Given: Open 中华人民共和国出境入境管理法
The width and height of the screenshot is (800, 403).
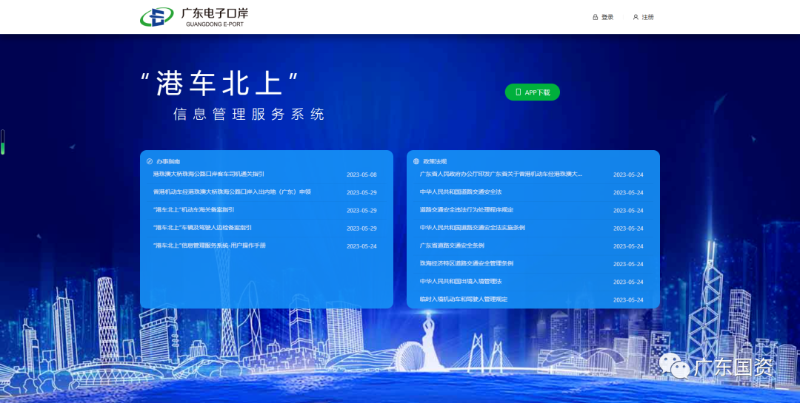Looking at the screenshot, I should pyautogui.click(x=461, y=281).
